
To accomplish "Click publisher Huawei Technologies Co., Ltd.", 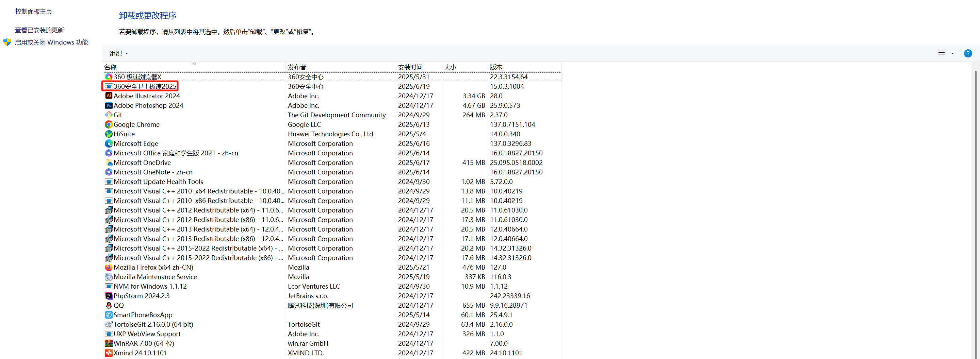I will [x=331, y=134].
